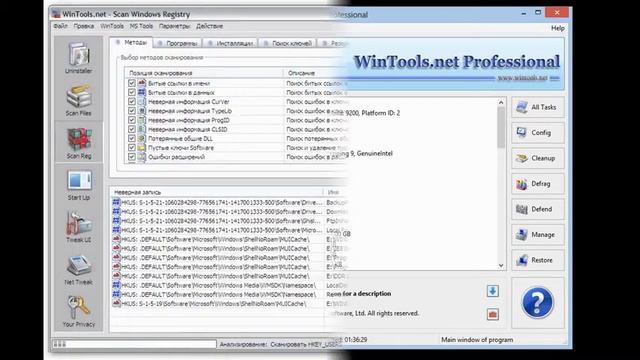Uncheck Битые ссылки в именах
This screenshot has height=360, width=640.
pyautogui.click(x=131, y=83)
